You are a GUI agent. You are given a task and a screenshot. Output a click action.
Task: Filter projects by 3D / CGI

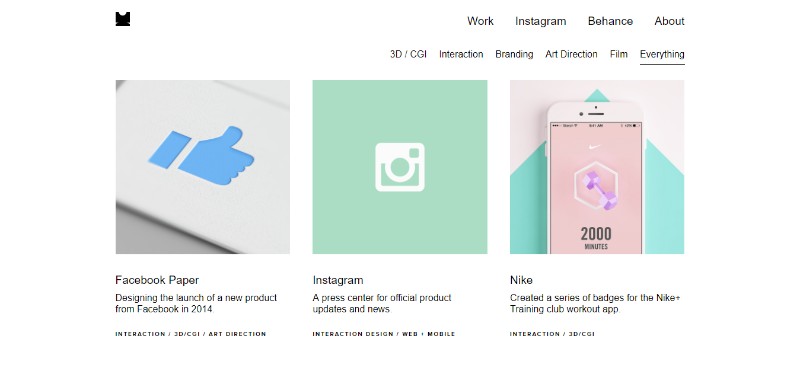click(408, 54)
